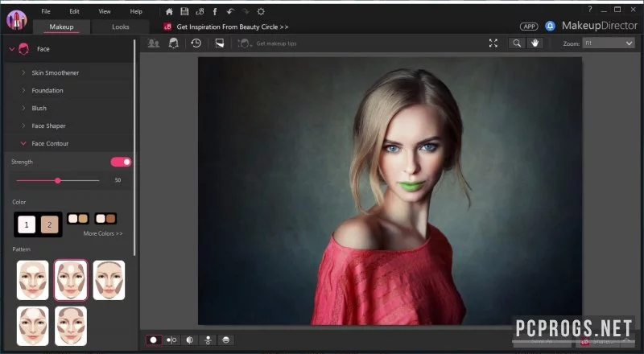644x354 pixels.
Task: Click the Save disk icon
Action: (x=184, y=11)
